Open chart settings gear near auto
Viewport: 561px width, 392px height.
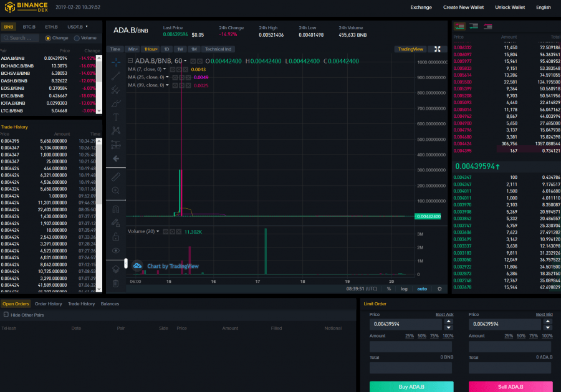coord(439,289)
